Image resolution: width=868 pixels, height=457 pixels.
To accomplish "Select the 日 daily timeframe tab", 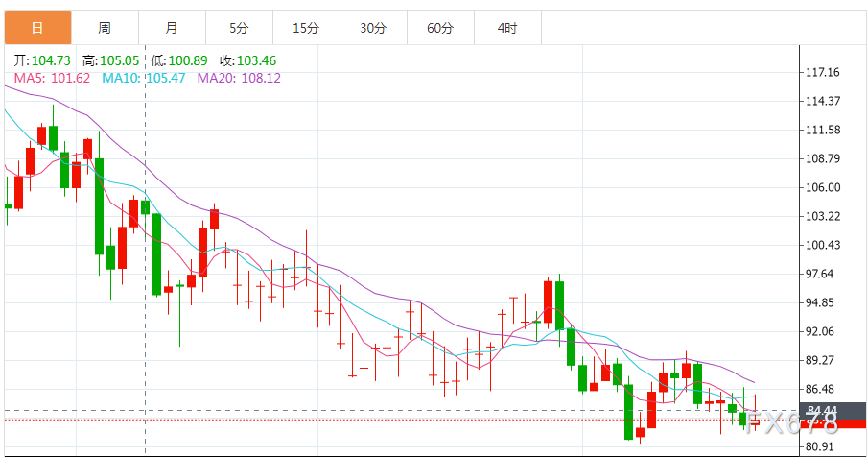I will (37, 27).
